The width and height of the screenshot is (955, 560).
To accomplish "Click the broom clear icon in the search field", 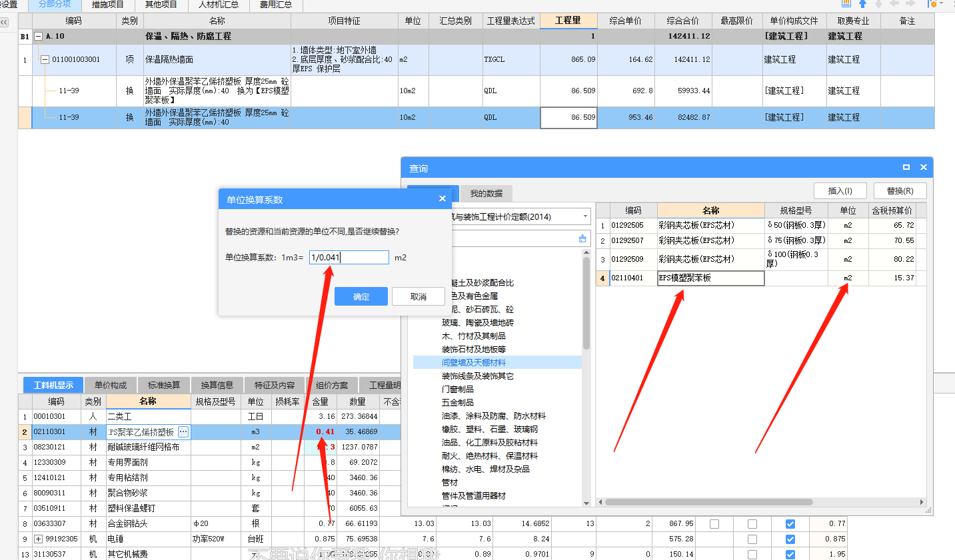I will pyautogui.click(x=582, y=238).
